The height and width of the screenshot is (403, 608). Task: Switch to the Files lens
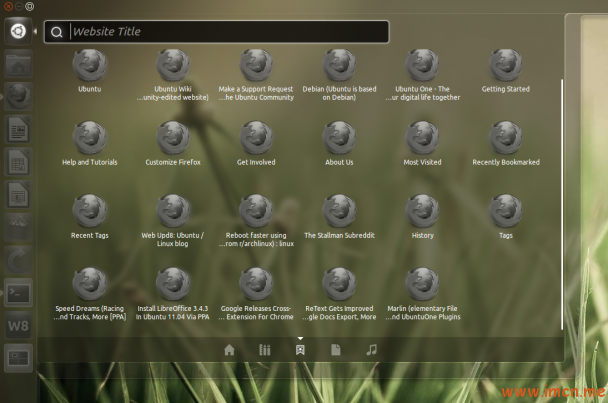click(x=336, y=350)
